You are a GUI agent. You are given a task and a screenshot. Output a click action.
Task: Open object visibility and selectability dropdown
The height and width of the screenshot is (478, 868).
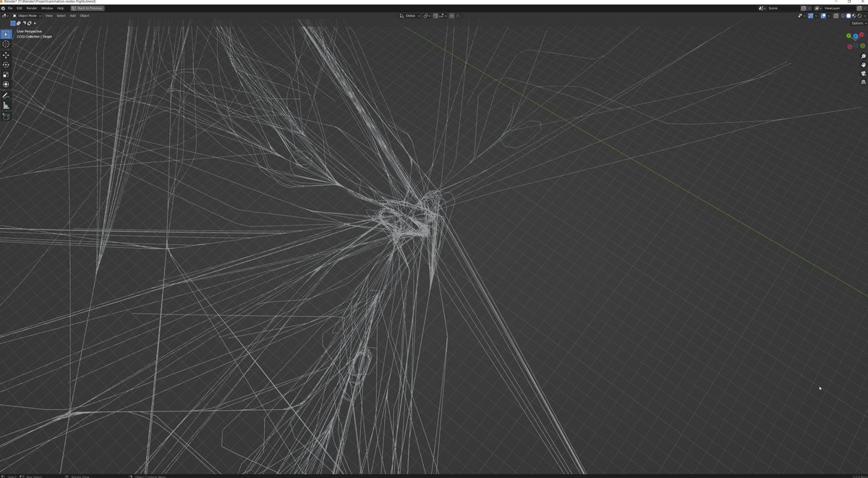[x=801, y=16]
